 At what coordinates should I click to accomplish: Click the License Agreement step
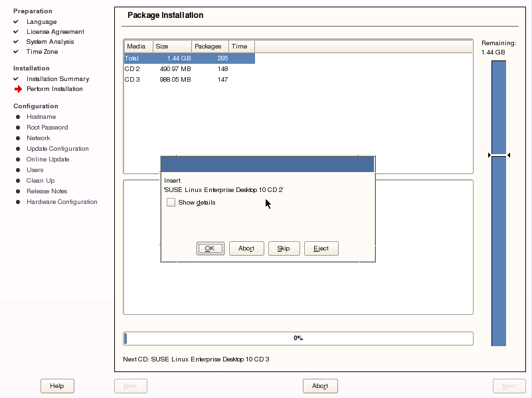(55, 31)
